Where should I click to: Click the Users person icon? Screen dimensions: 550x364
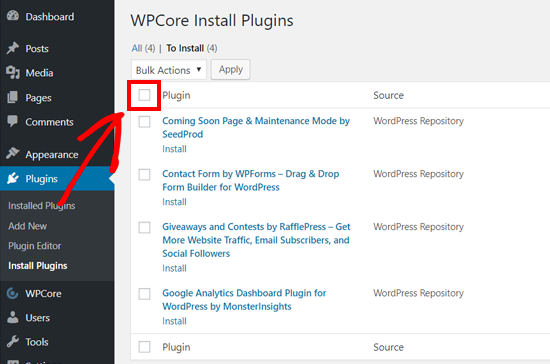pyautogui.click(x=13, y=317)
